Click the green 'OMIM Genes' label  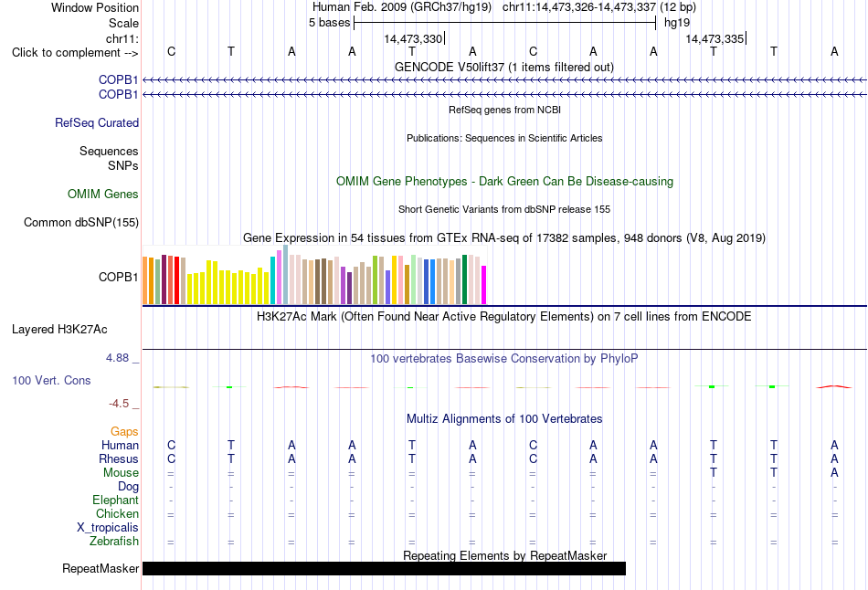pyautogui.click(x=103, y=194)
